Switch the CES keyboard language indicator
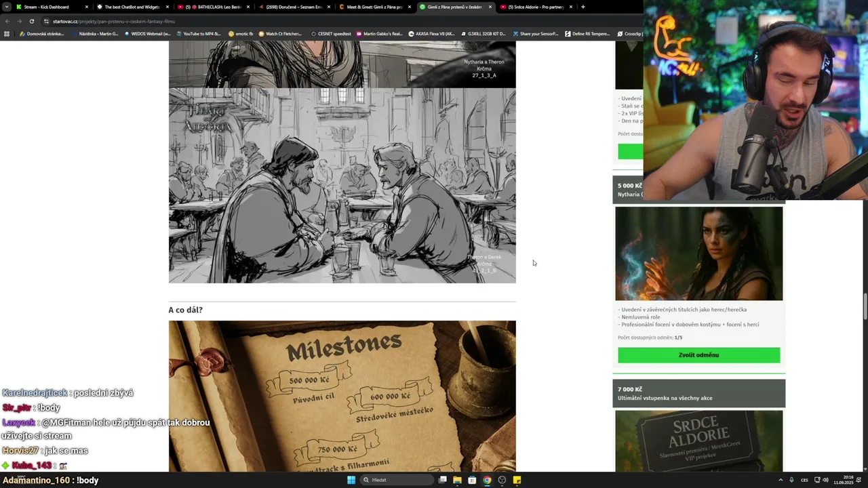This screenshot has height=488, width=868. [805, 480]
